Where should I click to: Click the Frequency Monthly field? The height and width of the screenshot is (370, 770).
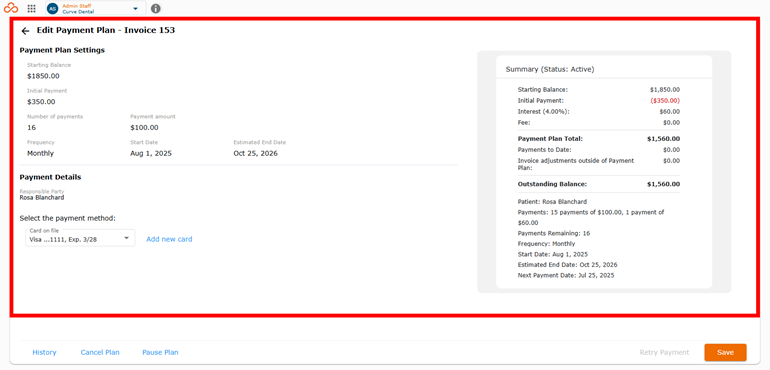point(40,153)
